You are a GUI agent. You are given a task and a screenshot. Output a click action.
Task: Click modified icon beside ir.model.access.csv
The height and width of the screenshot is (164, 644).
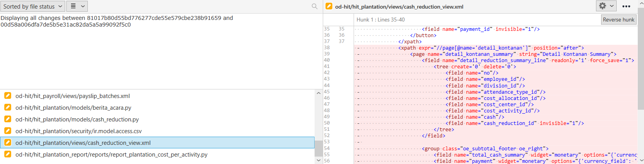tap(7, 131)
